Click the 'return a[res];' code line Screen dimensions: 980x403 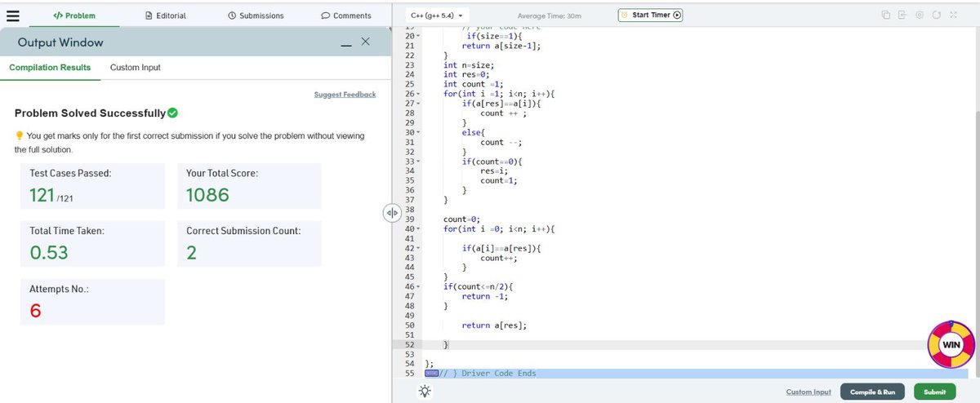coord(494,325)
